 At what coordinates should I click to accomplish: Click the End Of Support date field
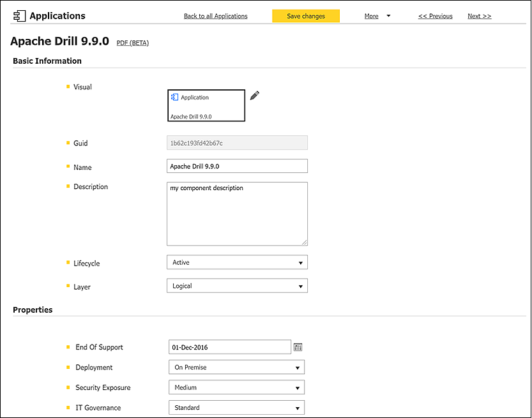click(x=229, y=347)
